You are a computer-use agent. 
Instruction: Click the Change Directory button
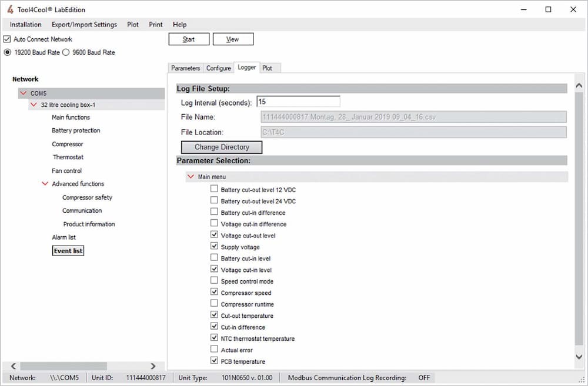click(221, 147)
